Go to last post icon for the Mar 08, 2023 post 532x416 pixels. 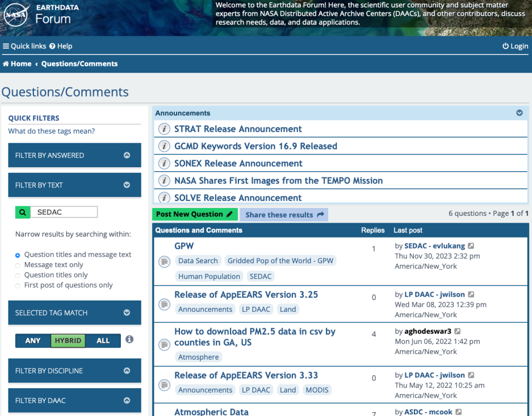[471, 294]
